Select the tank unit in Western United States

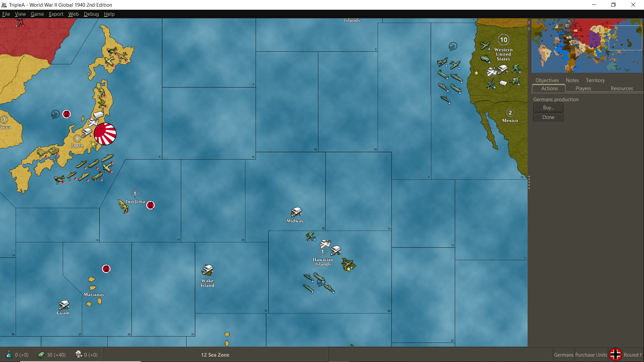(485, 59)
